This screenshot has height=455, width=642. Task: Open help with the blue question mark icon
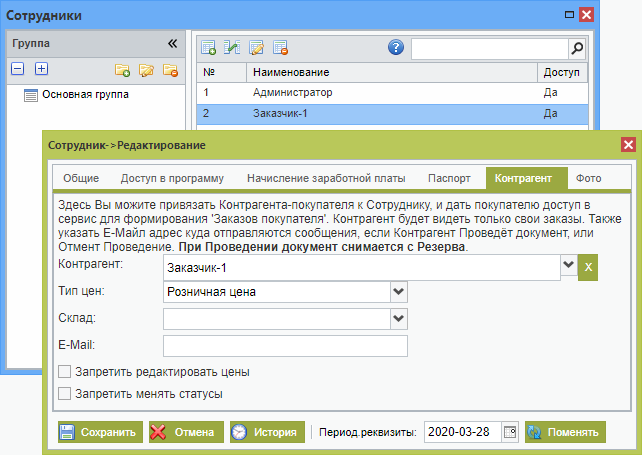coord(396,48)
